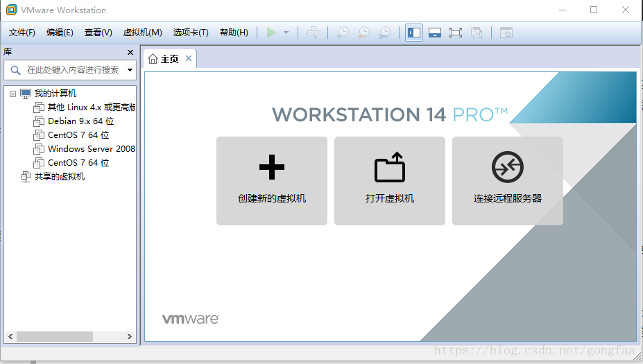Toggle the thumbnail bar view icon

click(x=435, y=33)
